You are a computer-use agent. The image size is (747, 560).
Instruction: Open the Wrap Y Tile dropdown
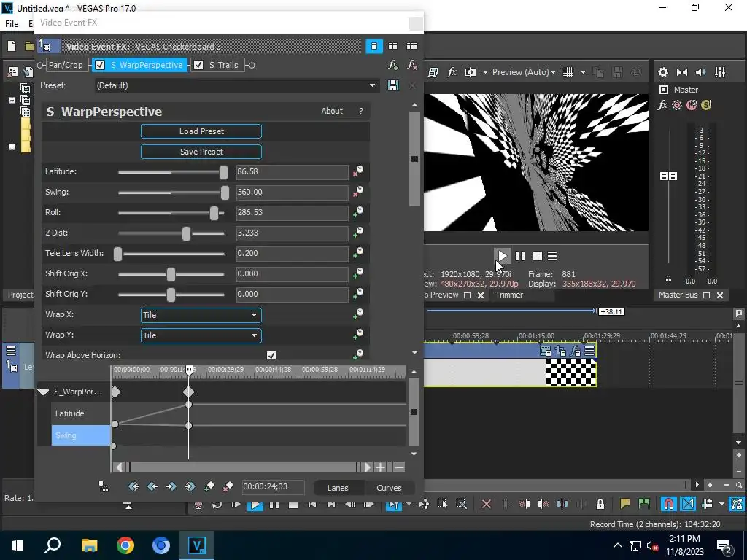pos(201,335)
